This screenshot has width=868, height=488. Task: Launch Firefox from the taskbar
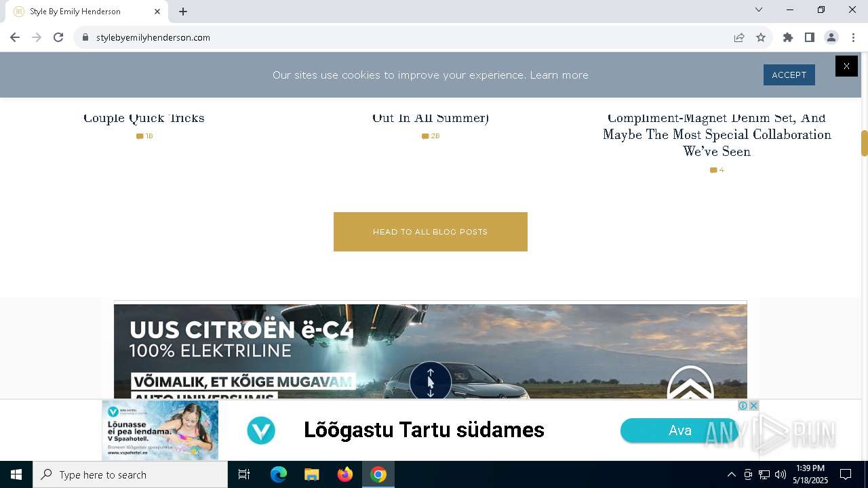[x=345, y=474]
